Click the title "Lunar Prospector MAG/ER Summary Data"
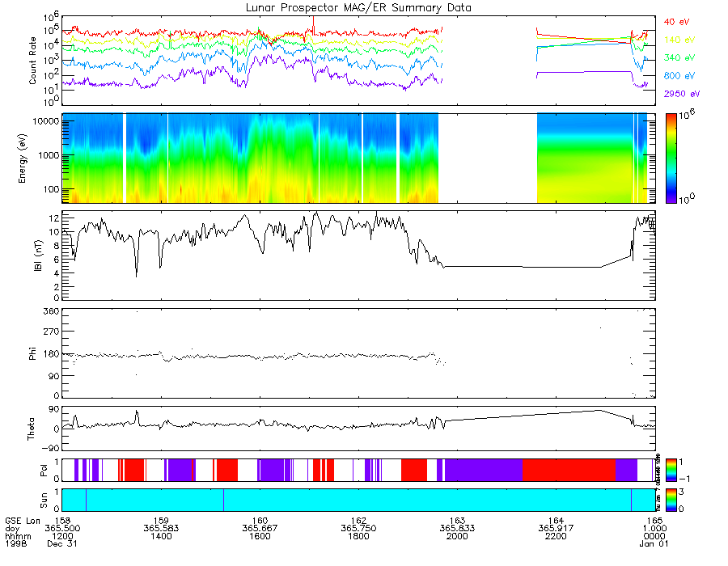Viewport: 728px width, 566px height. 358,8
